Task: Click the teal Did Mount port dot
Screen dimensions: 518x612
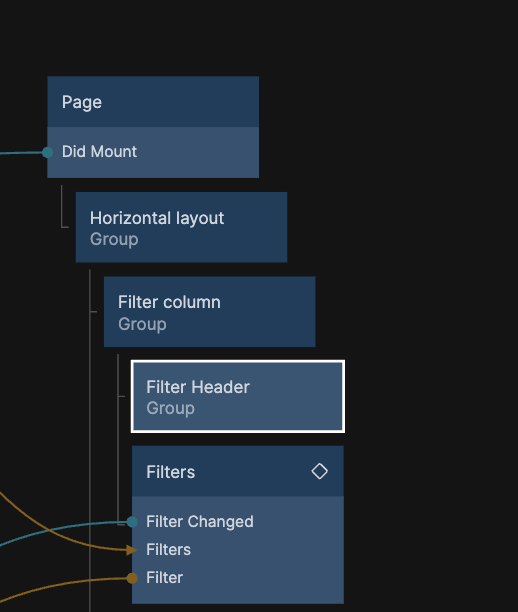Action: pos(47,152)
